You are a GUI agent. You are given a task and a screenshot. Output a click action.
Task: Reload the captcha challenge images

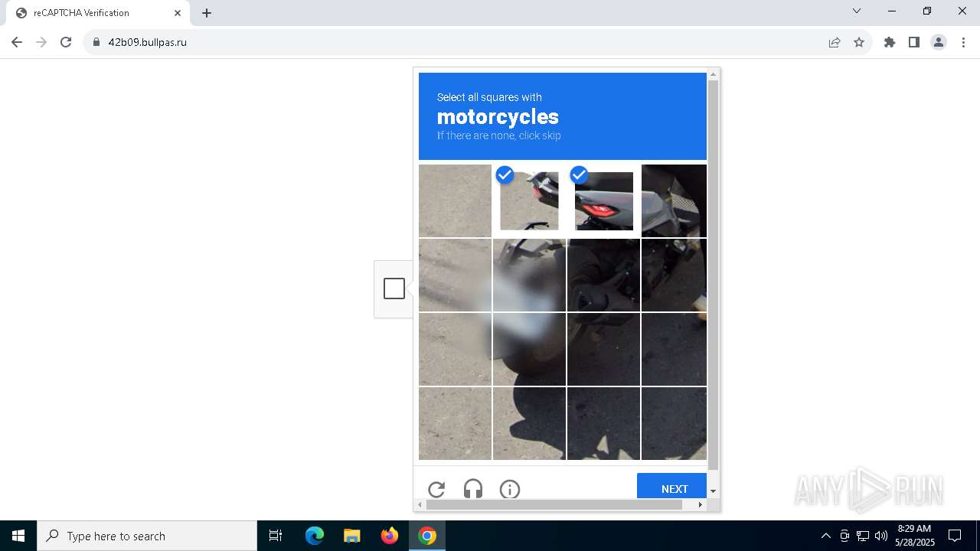click(x=436, y=489)
